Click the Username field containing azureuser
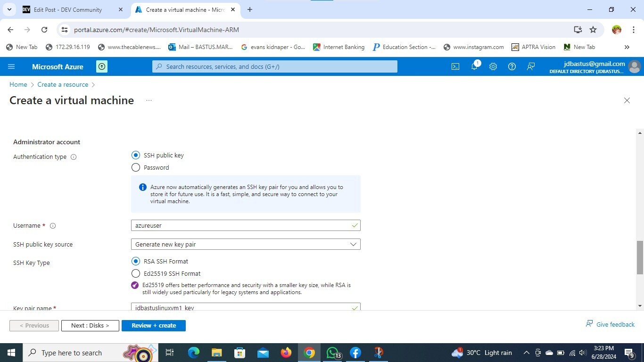This screenshot has width=644, height=362. [x=246, y=225]
